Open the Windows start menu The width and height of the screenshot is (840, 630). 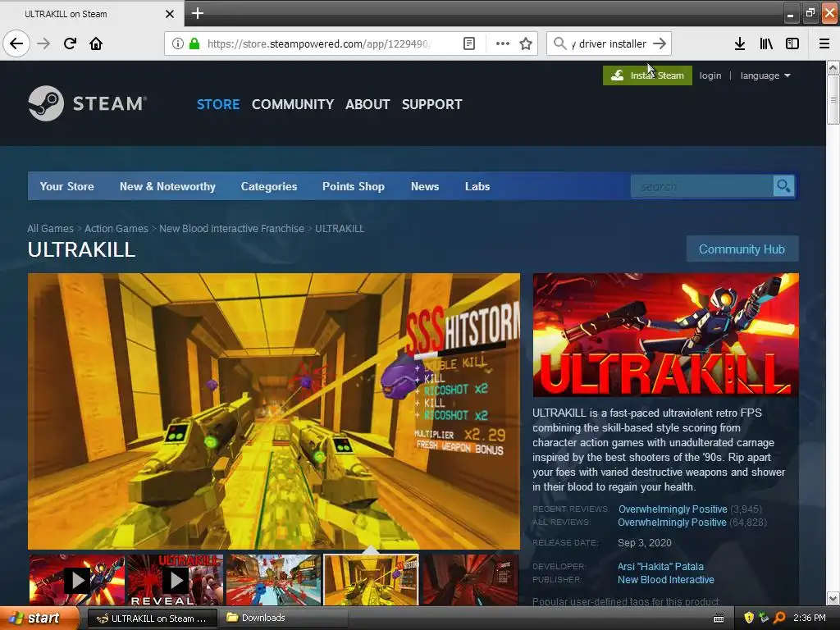[39, 619]
